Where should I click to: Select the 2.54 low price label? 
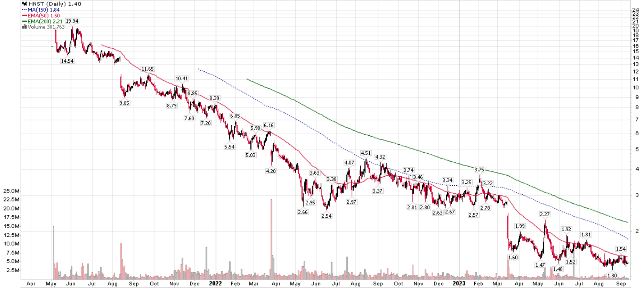326,216
